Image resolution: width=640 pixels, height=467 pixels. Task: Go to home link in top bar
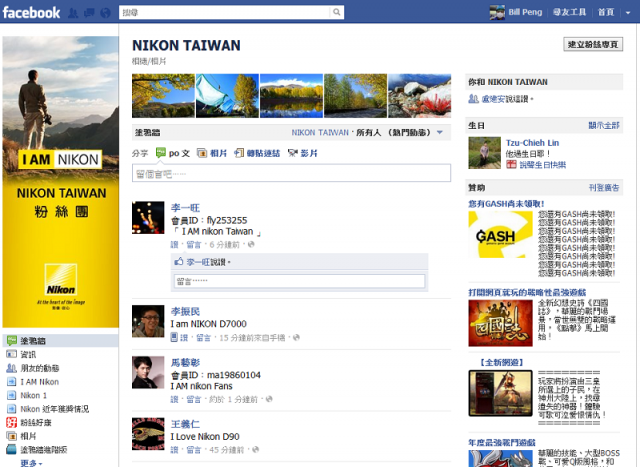pos(606,12)
